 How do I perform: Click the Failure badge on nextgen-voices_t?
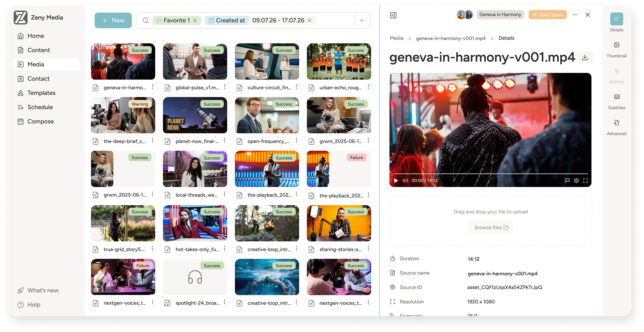(143, 266)
